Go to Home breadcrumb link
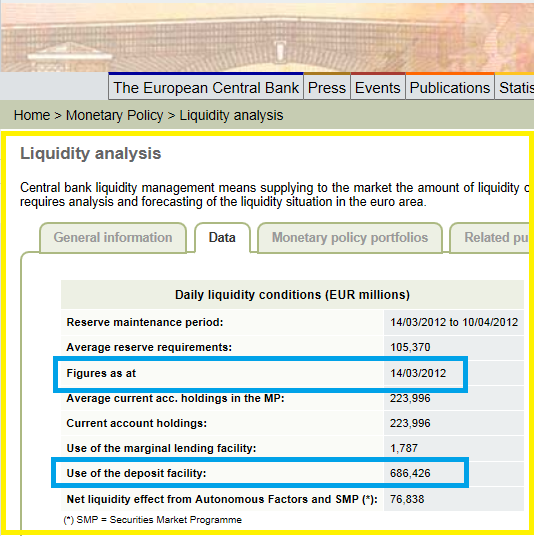The width and height of the screenshot is (534, 536). point(32,115)
